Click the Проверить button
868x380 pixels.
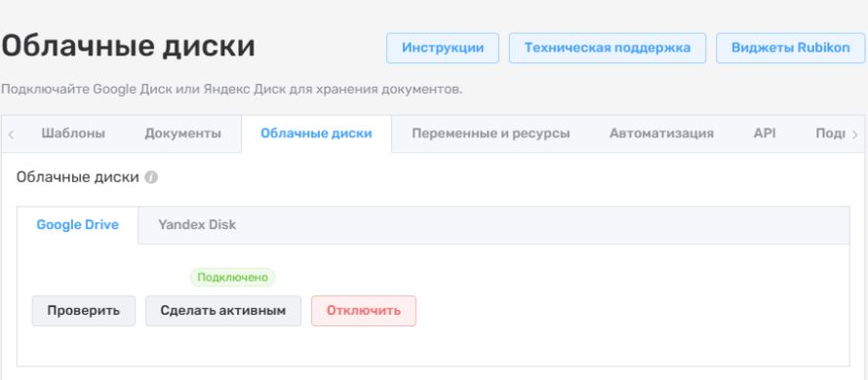click(x=84, y=311)
